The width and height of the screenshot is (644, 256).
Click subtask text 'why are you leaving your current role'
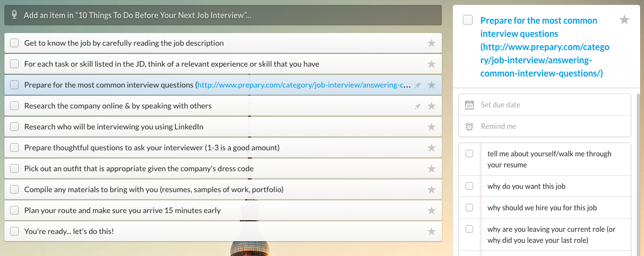(x=551, y=235)
